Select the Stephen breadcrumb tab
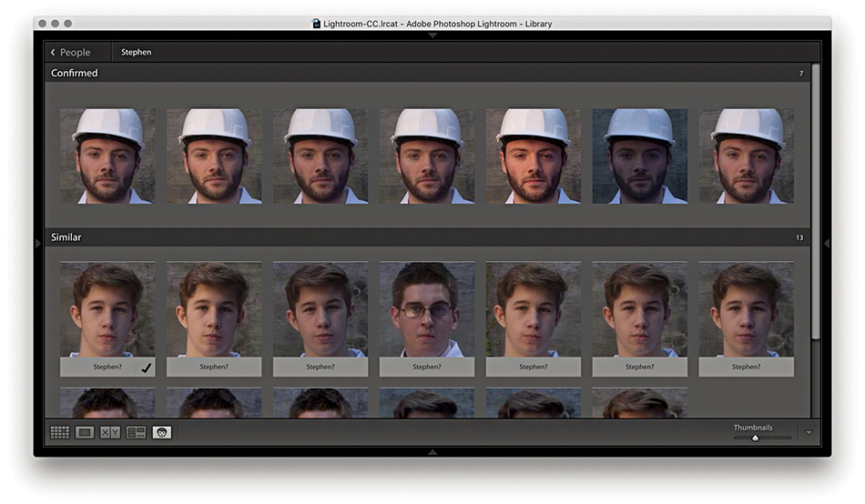Viewport: 865px width, 504px height. pos(137,53)
